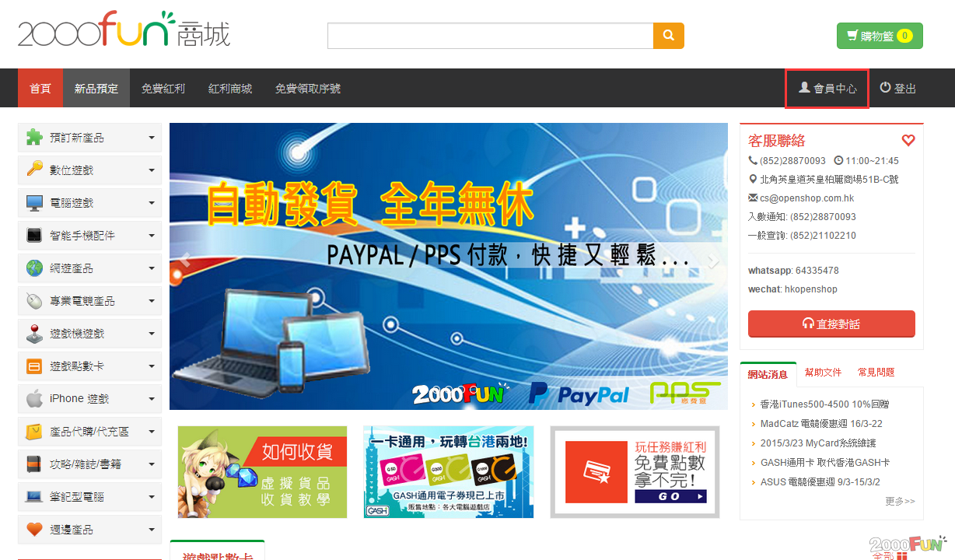The height and width of the screenshot is (560, 955).
Task: Expand the iPhone 遊戲 category arrow
Action: point(151,399)
